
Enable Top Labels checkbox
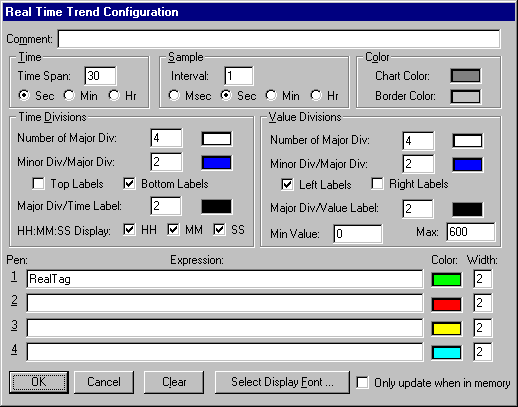click(39, 184)
